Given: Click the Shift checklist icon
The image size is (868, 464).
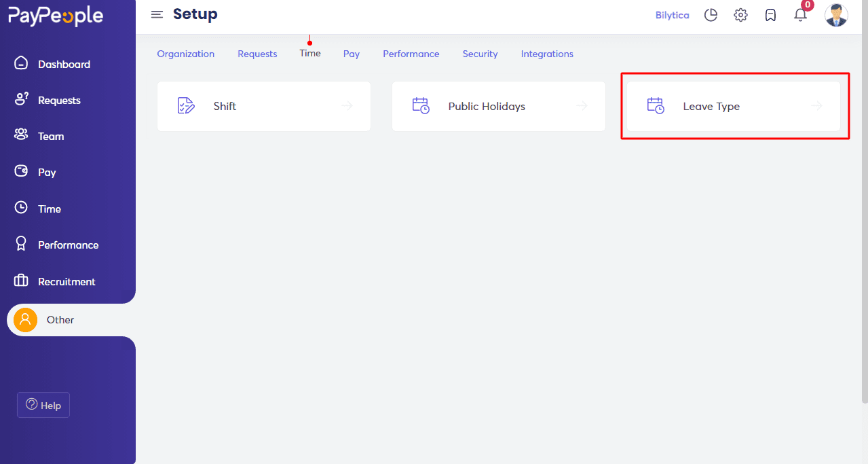Looking at the screenshot, I should pyautogui.click(x=186, y=106).
